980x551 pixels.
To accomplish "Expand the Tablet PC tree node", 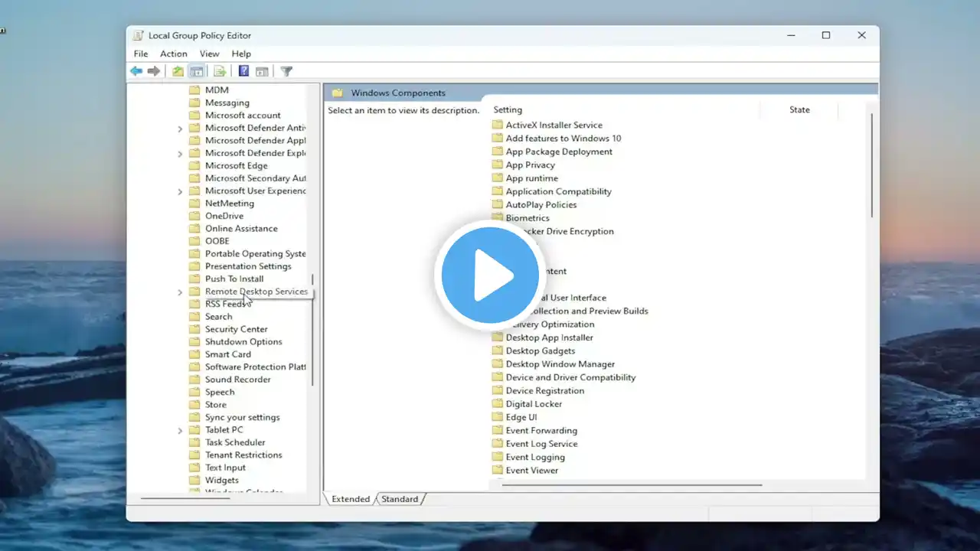I will [180, 431].
